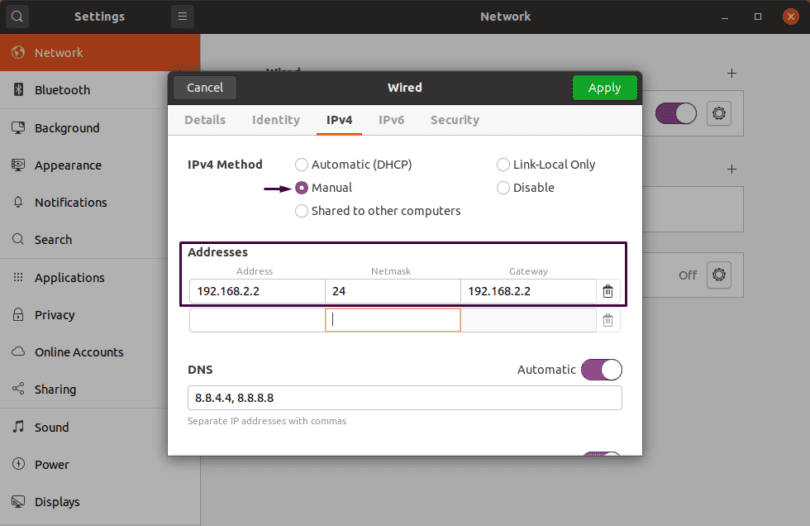Turn off Automatic DNS toggle

pyautogui.click(x=601, y=370)
